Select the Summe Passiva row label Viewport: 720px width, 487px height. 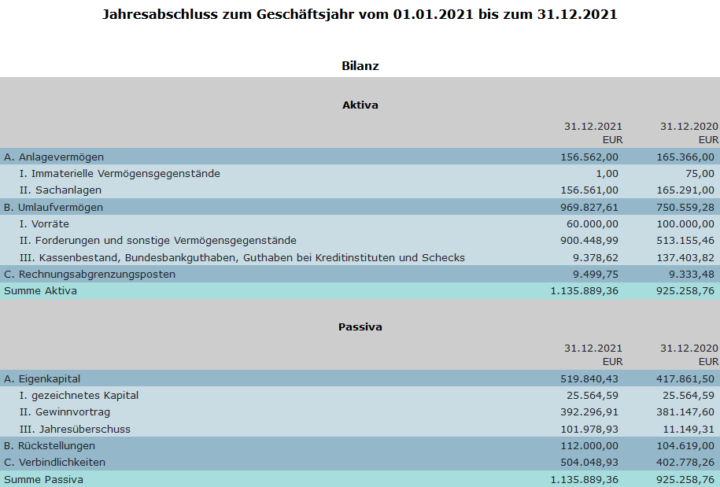click(42, 480)
